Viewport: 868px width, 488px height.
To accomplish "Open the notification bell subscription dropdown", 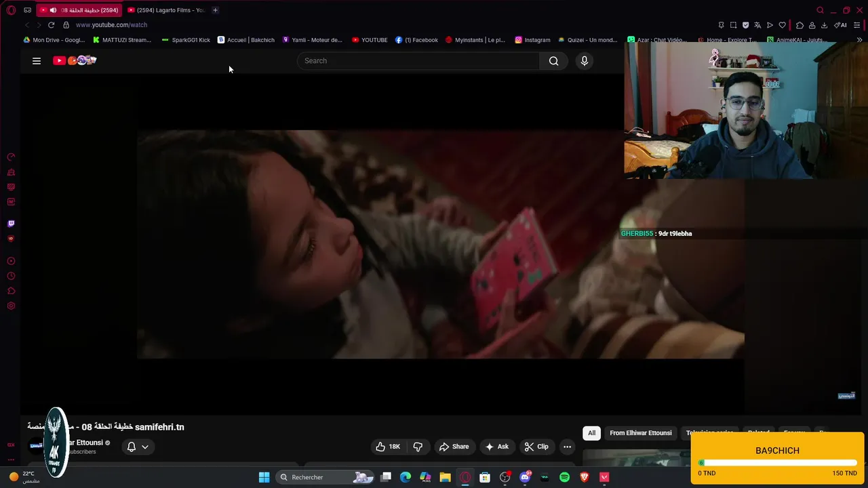I will click(138, 447).
